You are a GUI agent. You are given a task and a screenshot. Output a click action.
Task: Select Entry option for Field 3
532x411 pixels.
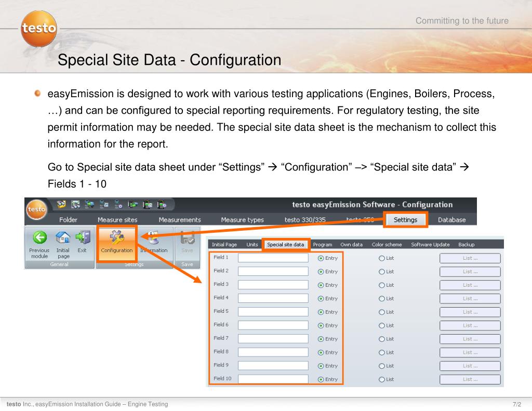click(x=321, y=285)
